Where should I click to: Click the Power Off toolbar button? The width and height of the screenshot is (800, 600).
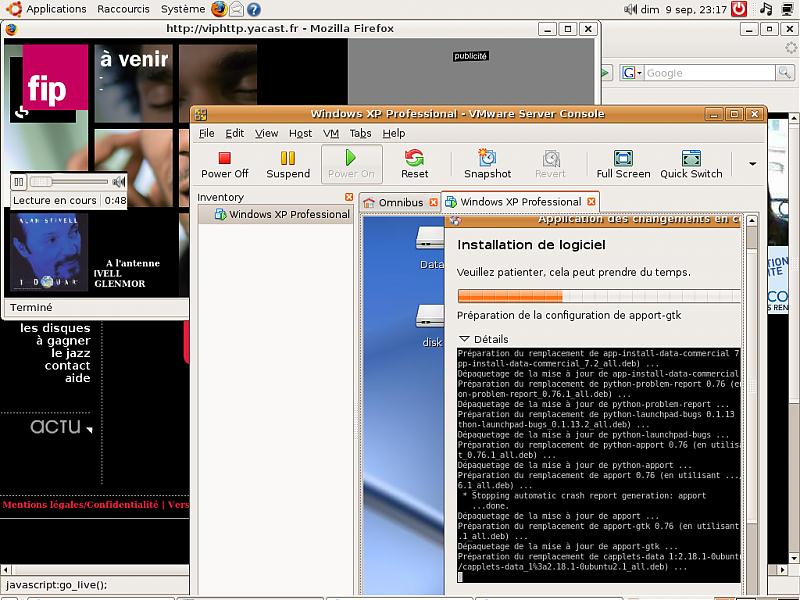pos(224,165)
